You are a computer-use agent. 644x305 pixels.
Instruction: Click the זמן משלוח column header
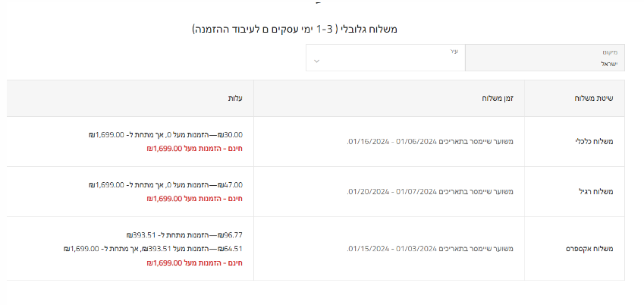point(498,99)
